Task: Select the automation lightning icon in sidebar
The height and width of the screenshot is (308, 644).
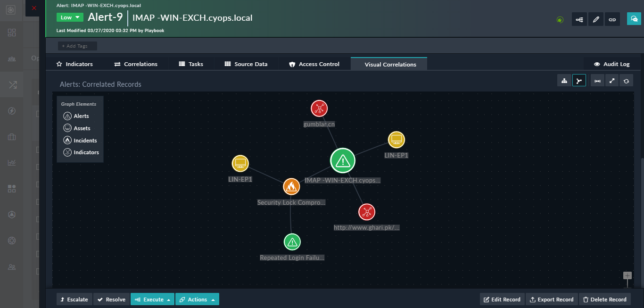Action: click(x=11, y=111)
